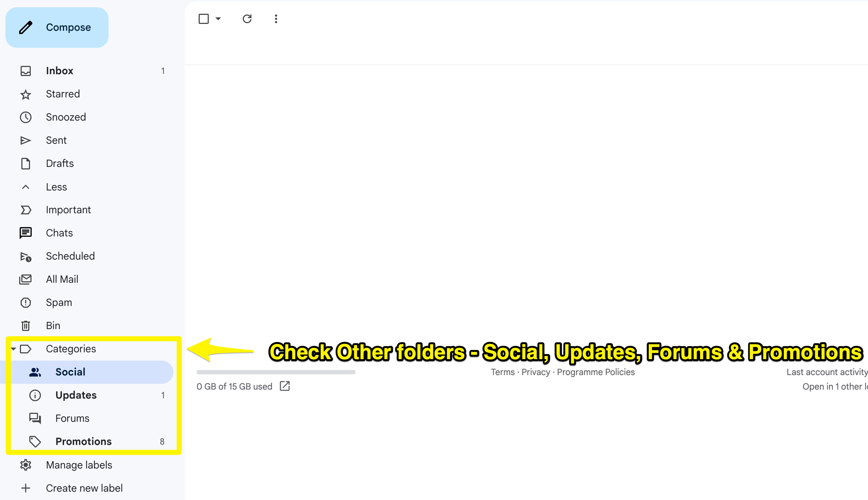Click the Snoozed clock icon
This screenshot has width=868, height=500.
(x=26, y=117)
